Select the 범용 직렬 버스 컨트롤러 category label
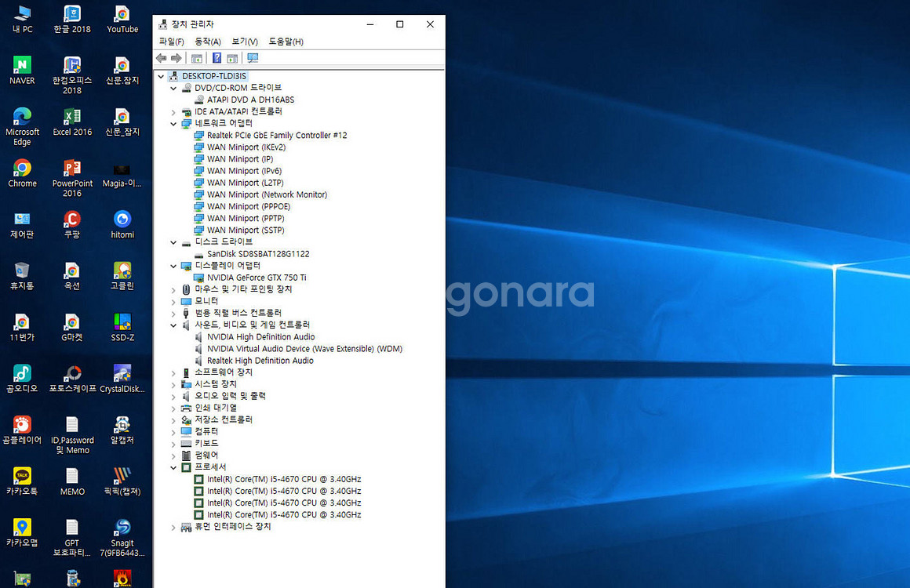 coord(238,313)
